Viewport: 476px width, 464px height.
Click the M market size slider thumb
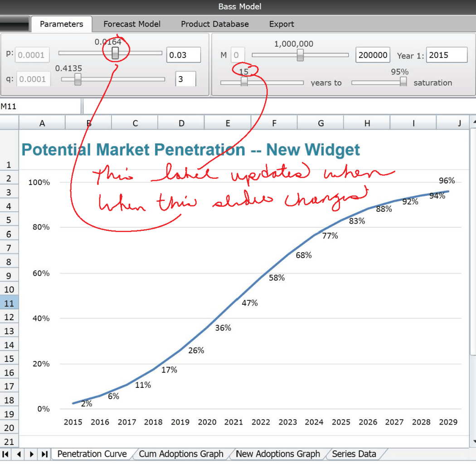point(300,55)
